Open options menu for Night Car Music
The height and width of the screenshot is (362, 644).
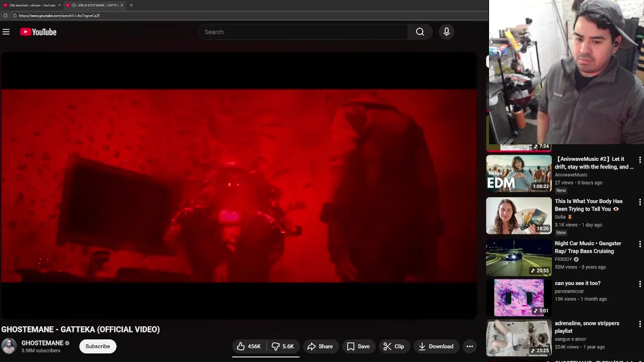639,244
